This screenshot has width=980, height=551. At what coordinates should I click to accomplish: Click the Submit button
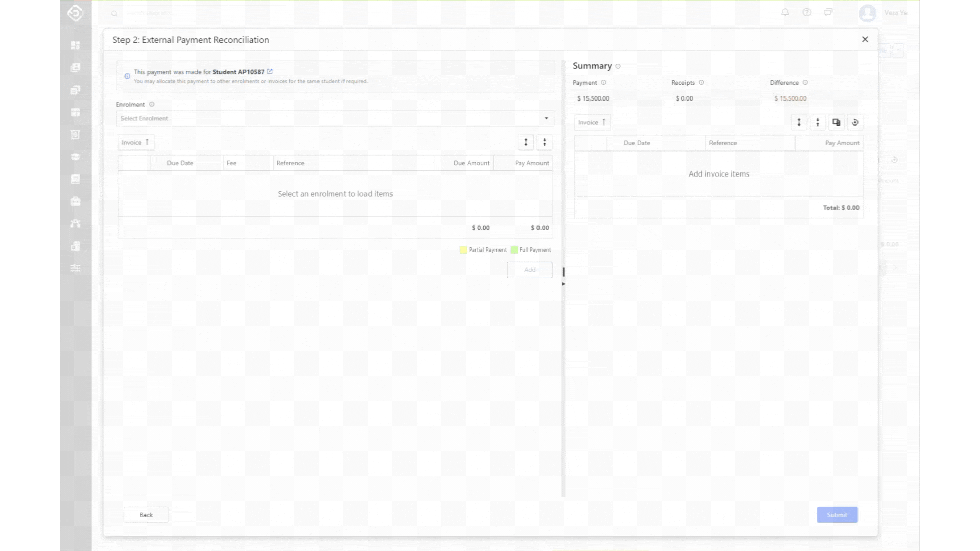coord(837,515)
